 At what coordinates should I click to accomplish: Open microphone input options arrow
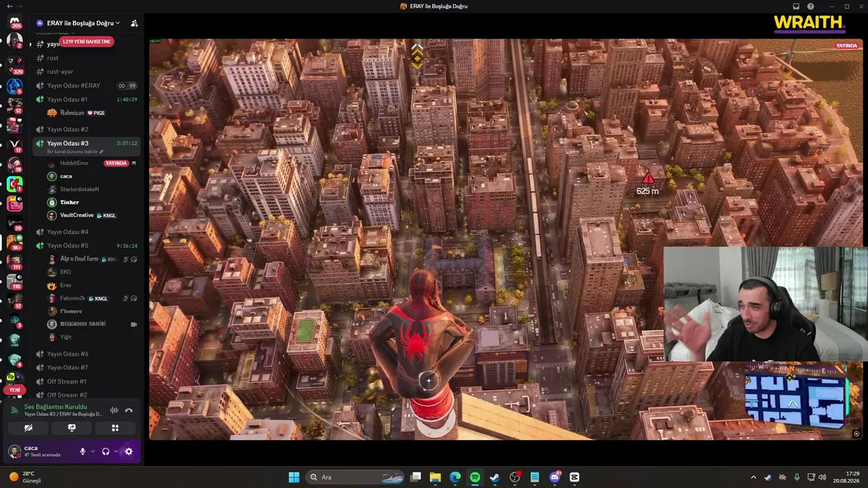click(x=92, y=451)
